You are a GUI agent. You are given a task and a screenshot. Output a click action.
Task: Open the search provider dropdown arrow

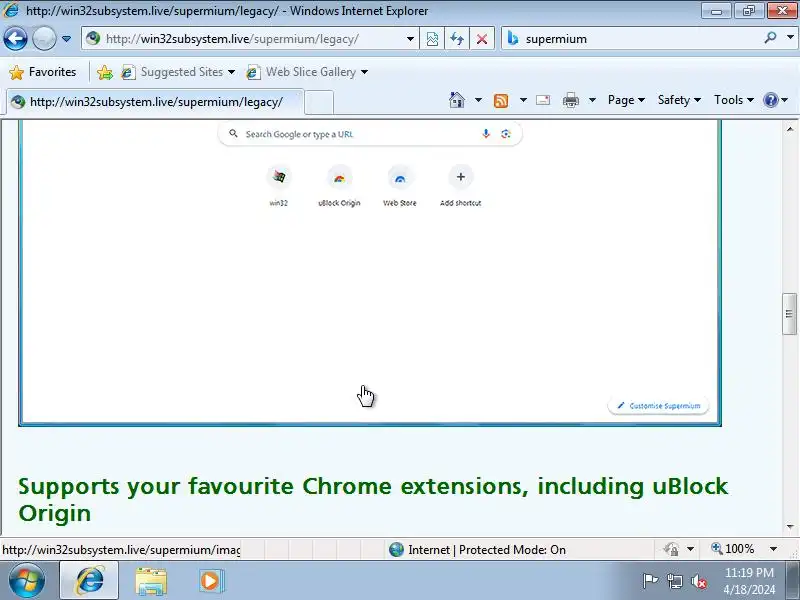[x=790, y=38]
